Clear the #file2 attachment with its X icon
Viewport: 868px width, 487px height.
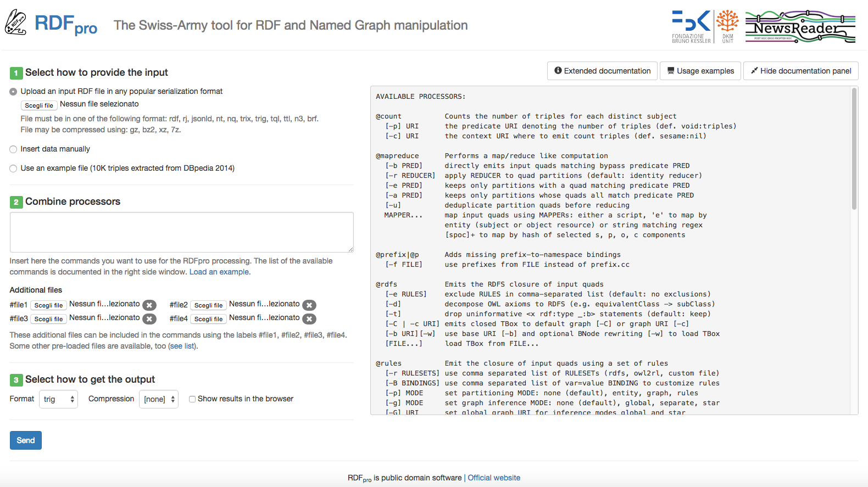coord(309,305)
